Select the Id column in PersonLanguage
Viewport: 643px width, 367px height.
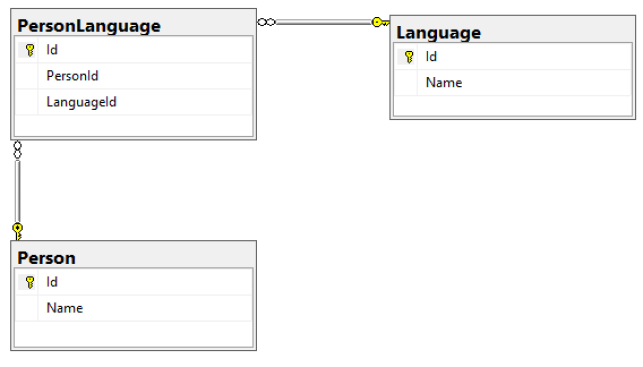[134, 50]
